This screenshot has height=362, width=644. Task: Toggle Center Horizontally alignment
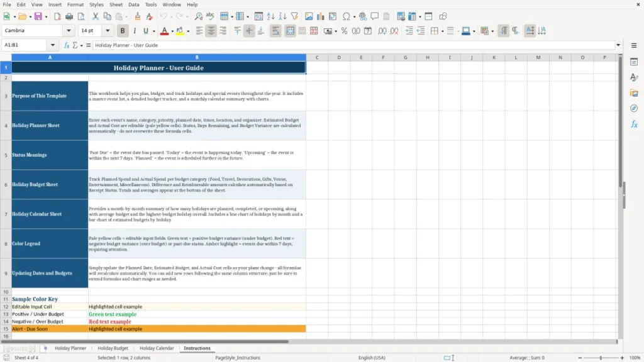pyautogui.click(x=211, y=31)
